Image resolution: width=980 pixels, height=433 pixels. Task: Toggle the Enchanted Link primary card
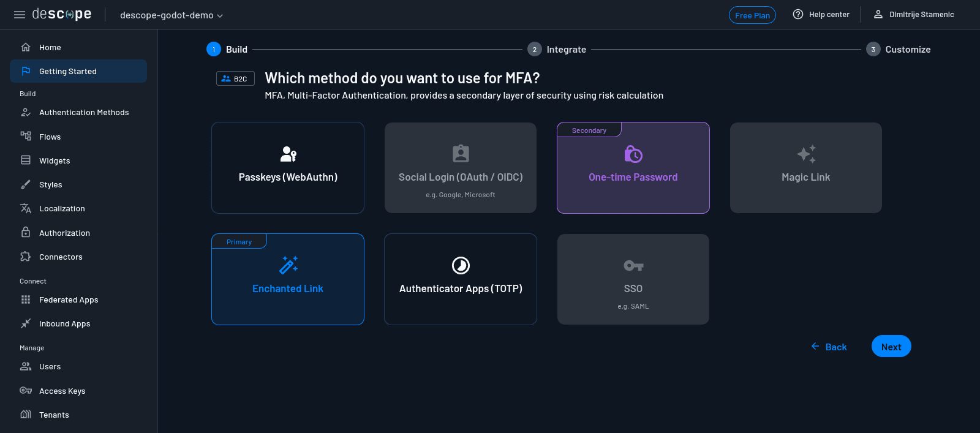(288, 279)
